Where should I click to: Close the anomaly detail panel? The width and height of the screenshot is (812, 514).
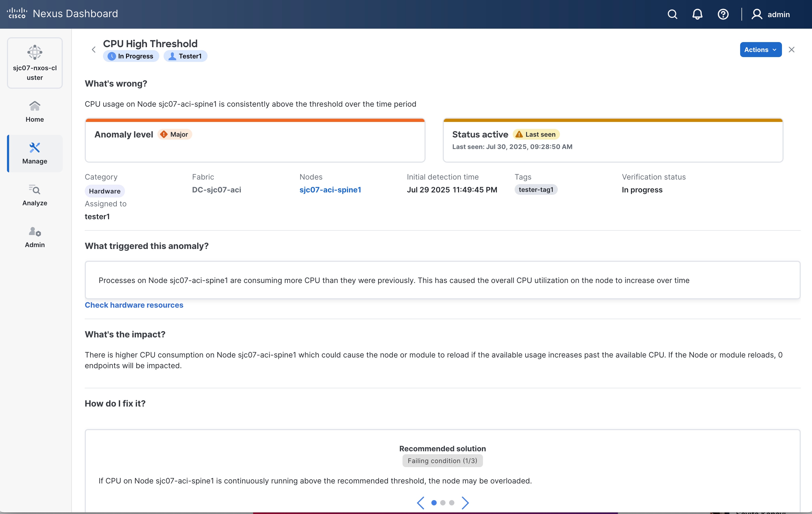point(792,50)
